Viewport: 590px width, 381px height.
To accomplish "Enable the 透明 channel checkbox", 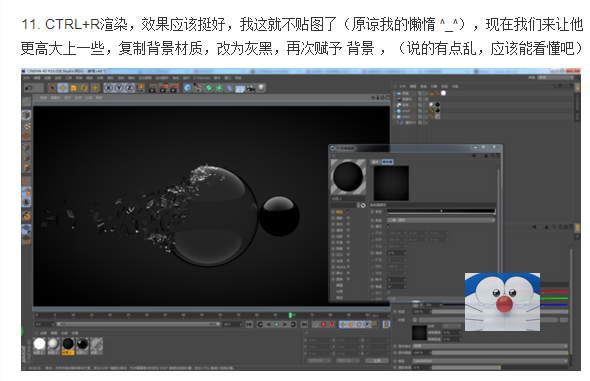I will tap(348, 230).
